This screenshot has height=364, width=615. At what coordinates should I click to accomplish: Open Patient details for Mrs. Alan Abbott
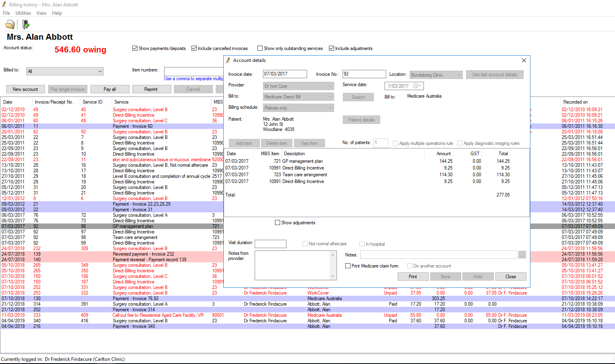361,119
